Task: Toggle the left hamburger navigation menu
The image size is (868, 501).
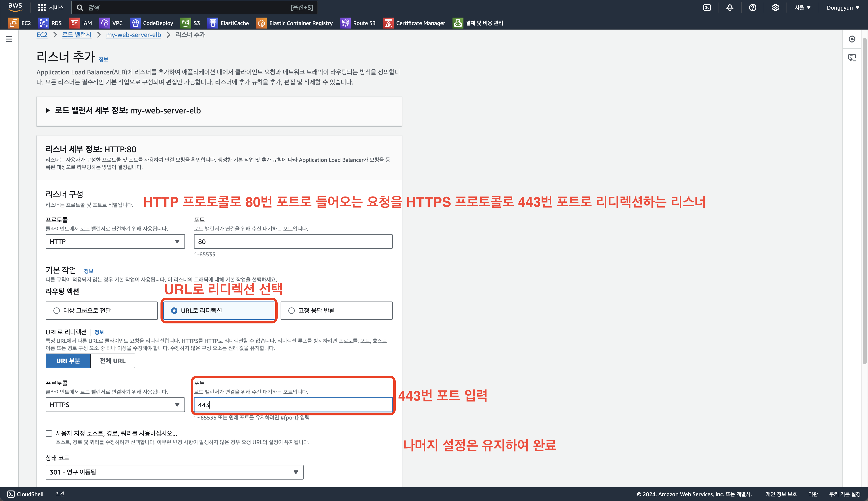Action: tap(9, 39)
